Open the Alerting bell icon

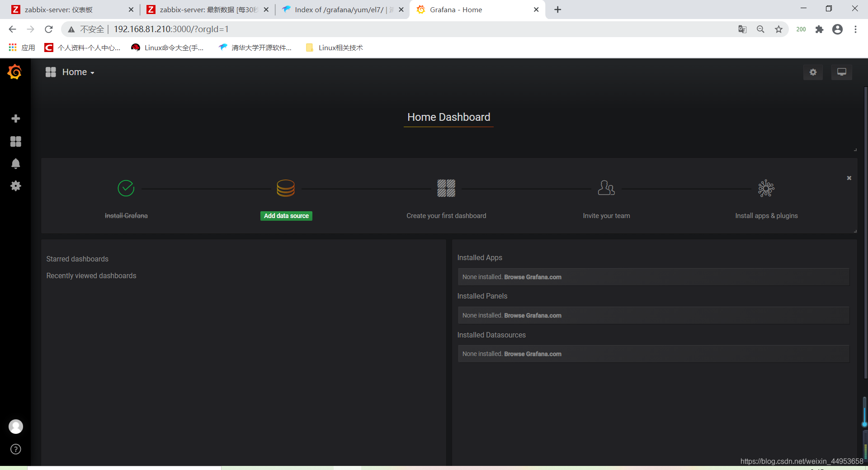click(x=16, y=164)
